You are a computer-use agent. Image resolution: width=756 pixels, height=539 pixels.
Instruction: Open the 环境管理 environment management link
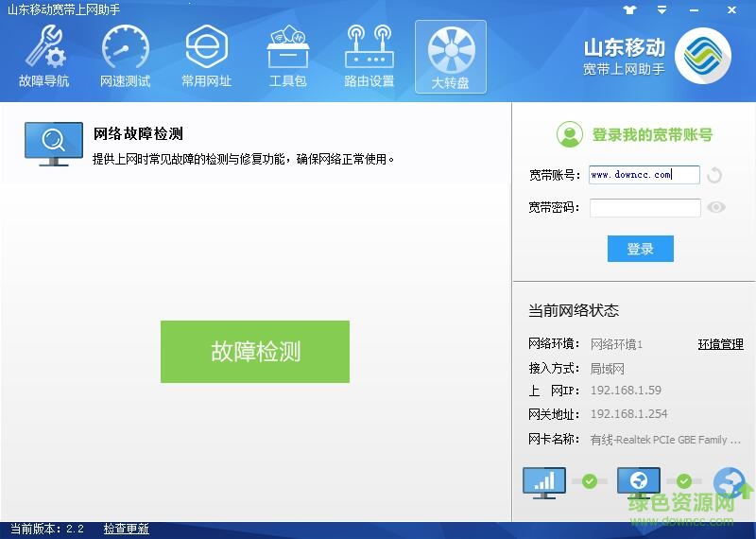(x=720, y=344)
